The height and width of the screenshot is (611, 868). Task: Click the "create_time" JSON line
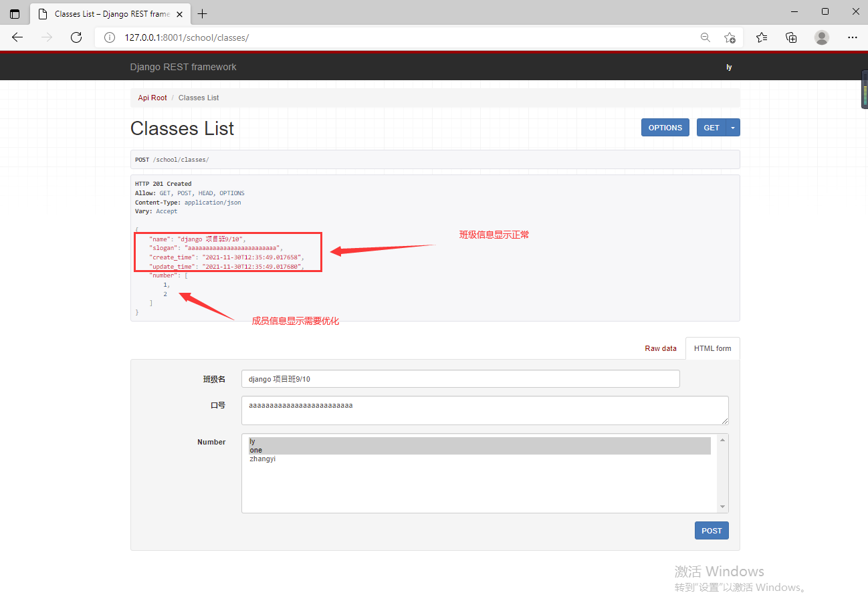[227, 257]
